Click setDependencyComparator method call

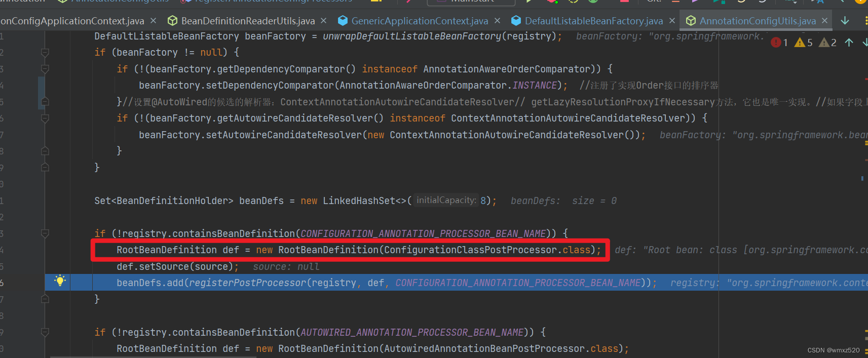[270, 86]
